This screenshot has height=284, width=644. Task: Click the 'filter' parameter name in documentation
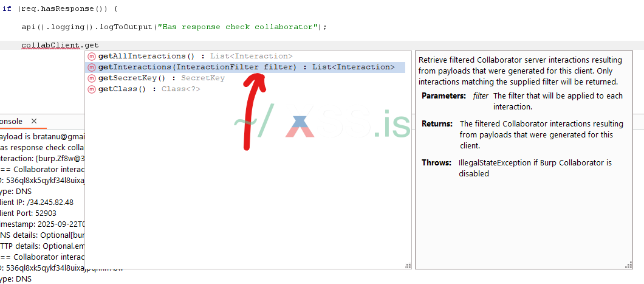tap(481, 95)
